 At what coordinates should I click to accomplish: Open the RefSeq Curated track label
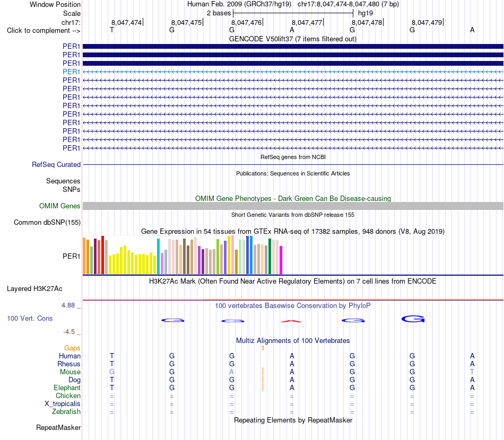(x=56, y=164)
